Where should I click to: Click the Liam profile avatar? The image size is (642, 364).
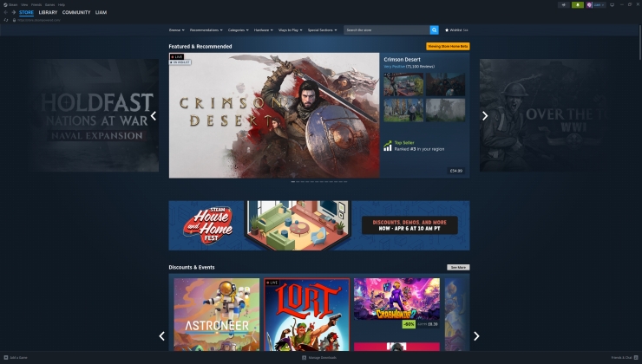(589, 5)
